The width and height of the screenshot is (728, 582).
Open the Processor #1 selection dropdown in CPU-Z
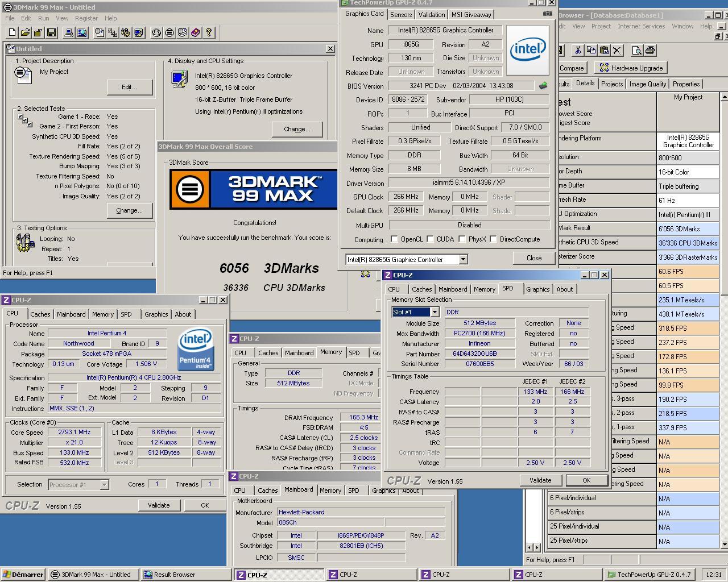click(104, 485)
